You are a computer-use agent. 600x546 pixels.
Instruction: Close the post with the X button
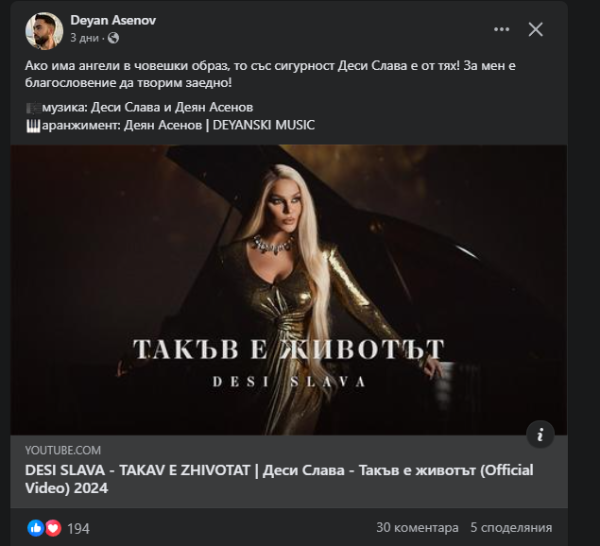pyautogui.click(x=535, y=29)
